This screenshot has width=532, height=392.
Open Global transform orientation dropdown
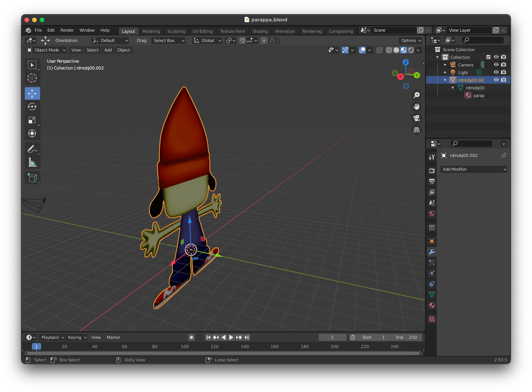click(x=208, y=40)
